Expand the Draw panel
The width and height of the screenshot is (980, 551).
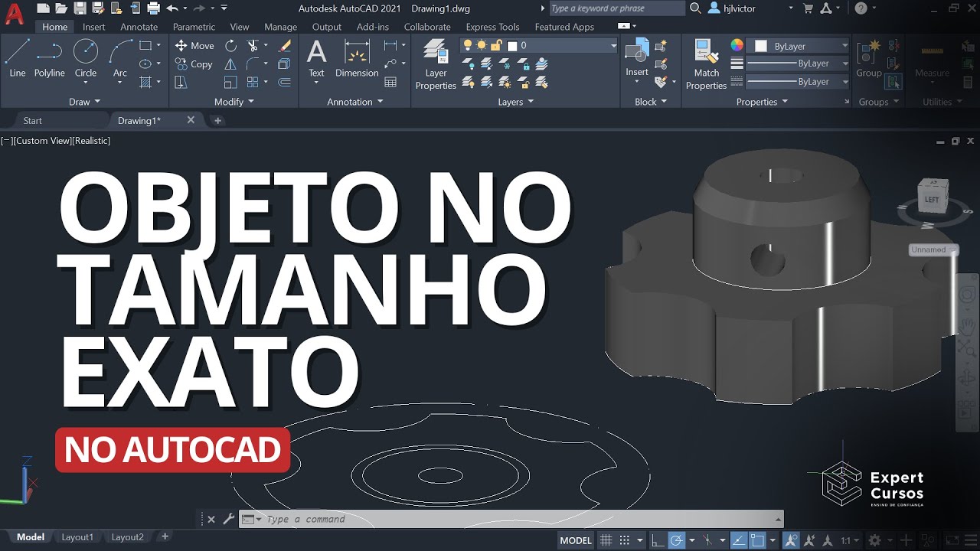click(84, 102)
